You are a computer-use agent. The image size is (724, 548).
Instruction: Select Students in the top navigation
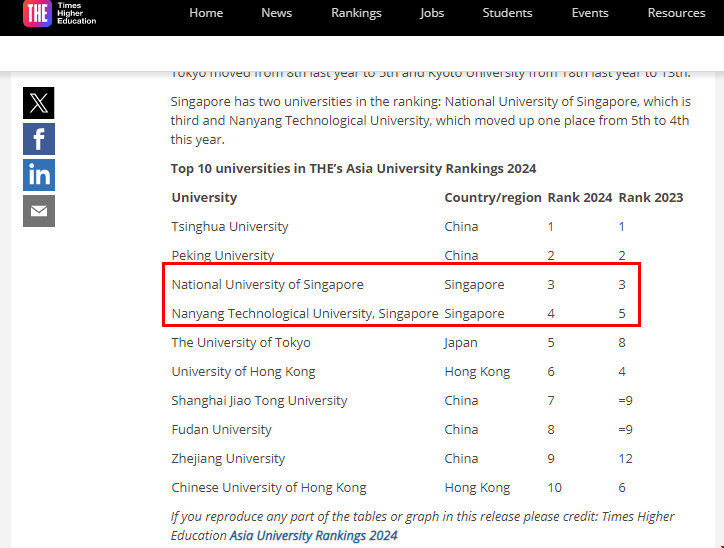coord(507,13)
